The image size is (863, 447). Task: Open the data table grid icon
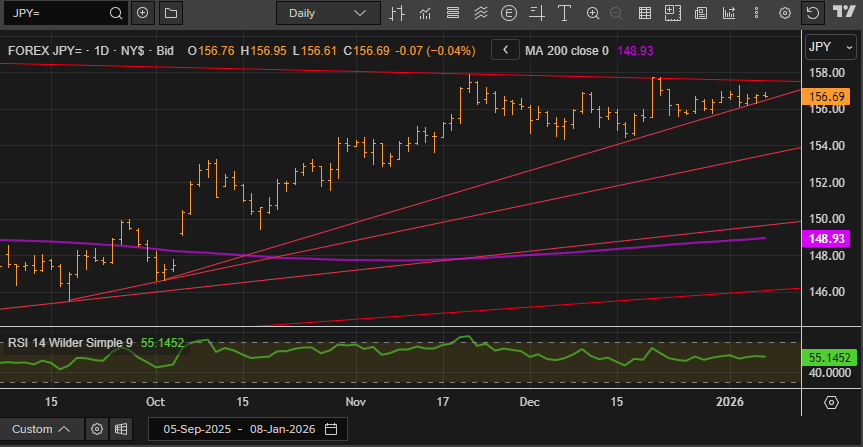tap(645, 13)
